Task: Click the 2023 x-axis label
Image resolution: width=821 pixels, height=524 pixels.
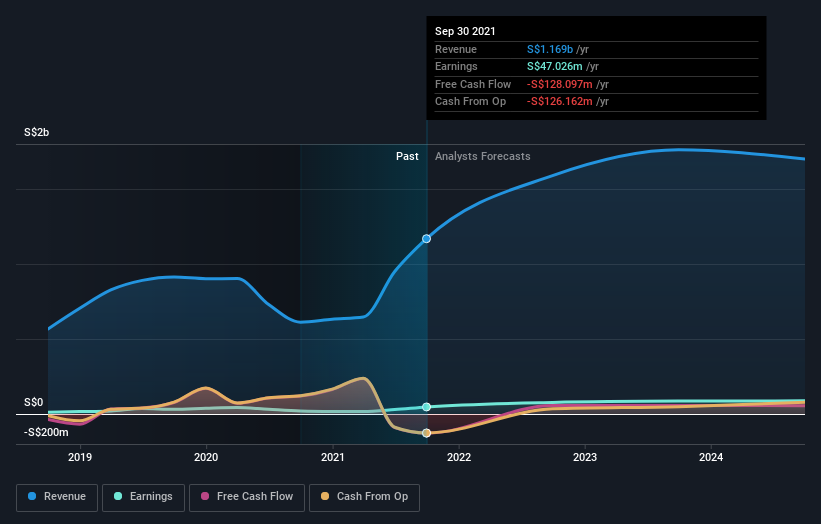Action: pyautogui.click(x=585, y=457)
